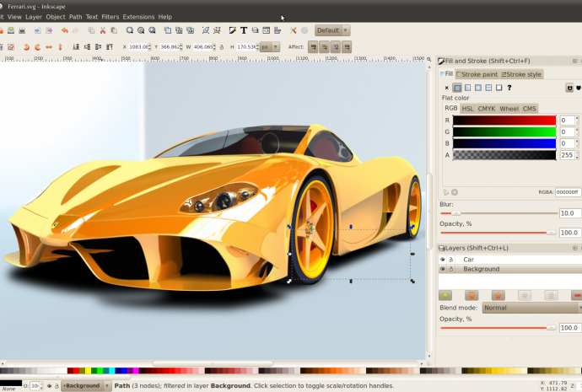This screenshot has height=392, width=582.
Task: Open the px units dropdown
Action: point(269,47)
